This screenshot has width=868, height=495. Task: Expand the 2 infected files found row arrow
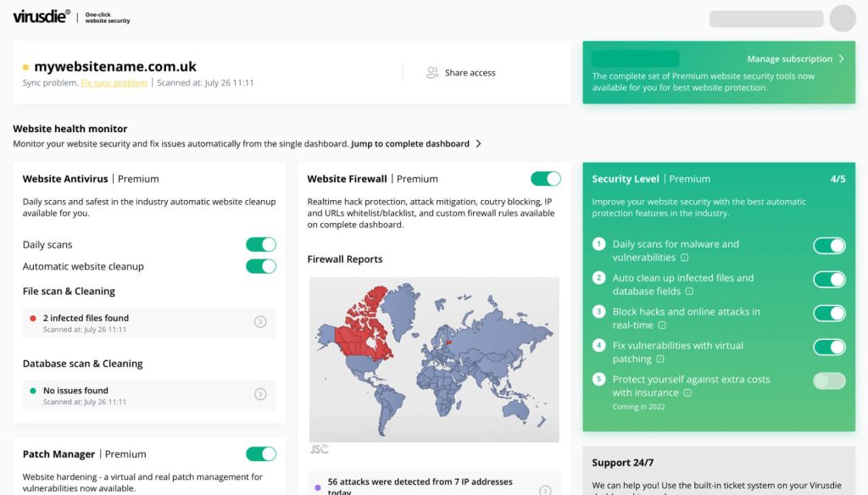[260, 322]
